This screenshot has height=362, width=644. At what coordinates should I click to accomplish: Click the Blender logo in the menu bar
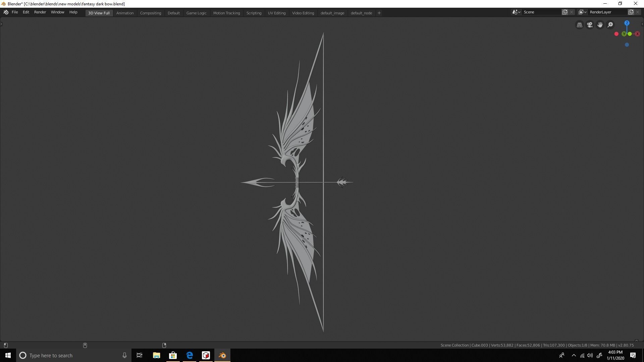(6, 12)
